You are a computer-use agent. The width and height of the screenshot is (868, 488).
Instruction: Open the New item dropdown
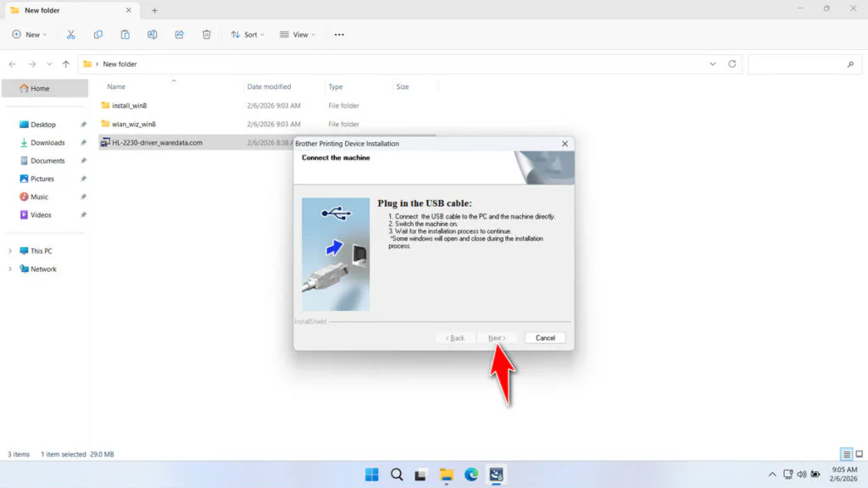coord(29,34)
